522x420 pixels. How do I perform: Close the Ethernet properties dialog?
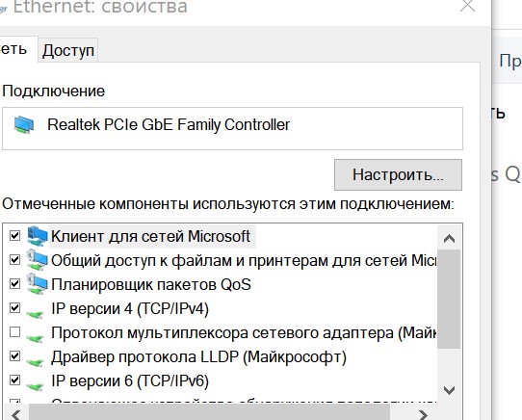467,6
